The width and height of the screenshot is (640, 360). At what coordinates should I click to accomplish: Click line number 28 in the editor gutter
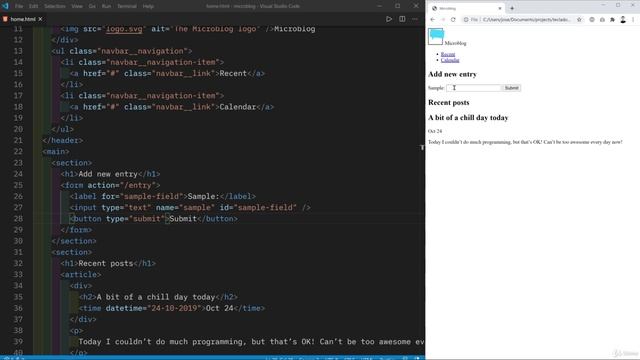point(18,219)
